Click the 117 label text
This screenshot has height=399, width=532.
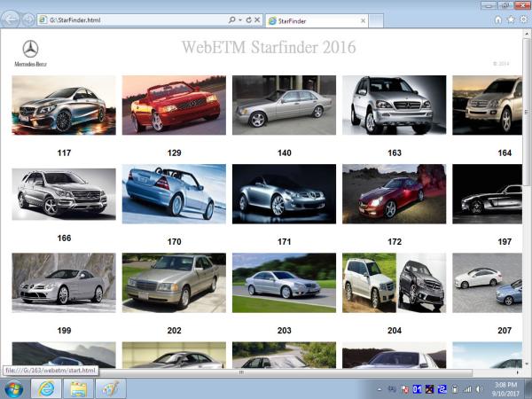click(64, 153)
